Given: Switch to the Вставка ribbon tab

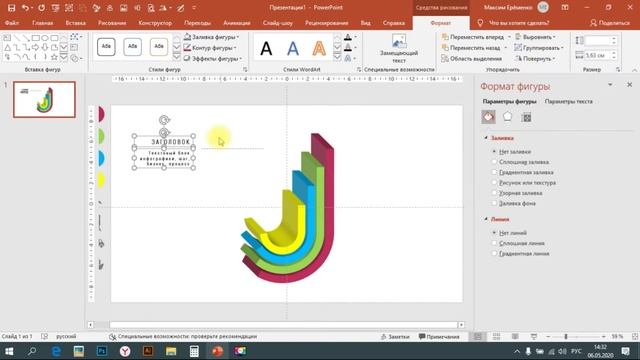Looking at the screenshot, I should [76, 23].
